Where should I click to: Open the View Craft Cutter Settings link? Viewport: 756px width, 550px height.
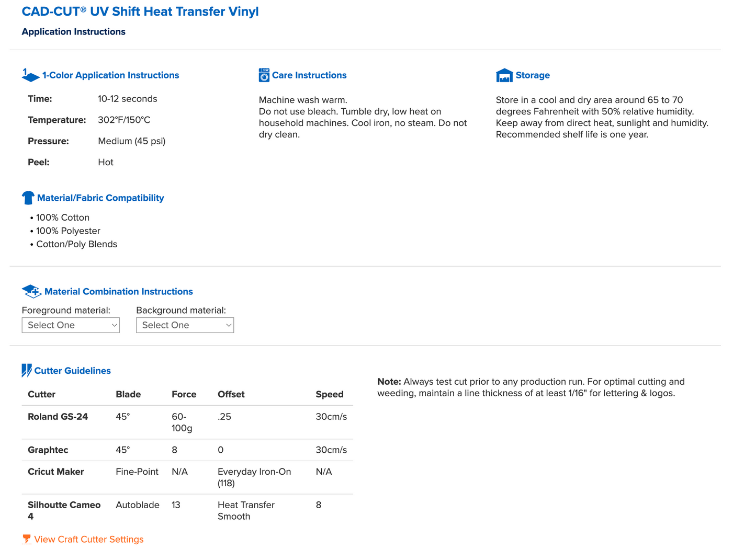click(89, 539)
